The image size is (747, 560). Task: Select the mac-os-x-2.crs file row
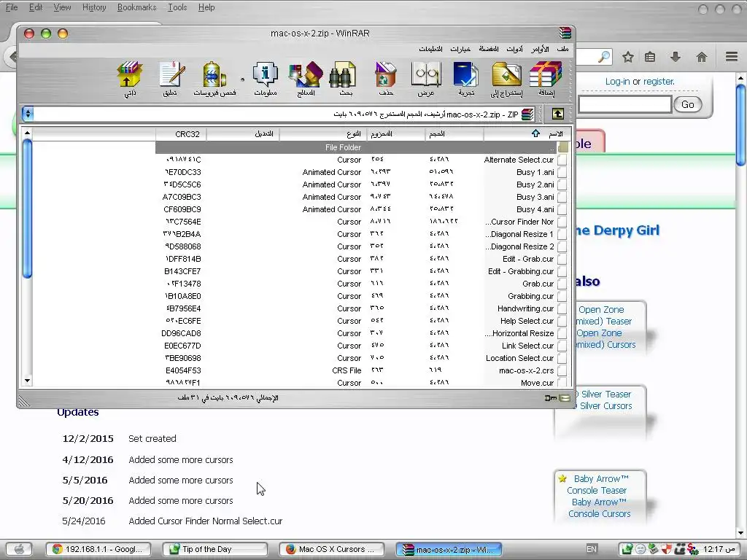pos(362,370)
